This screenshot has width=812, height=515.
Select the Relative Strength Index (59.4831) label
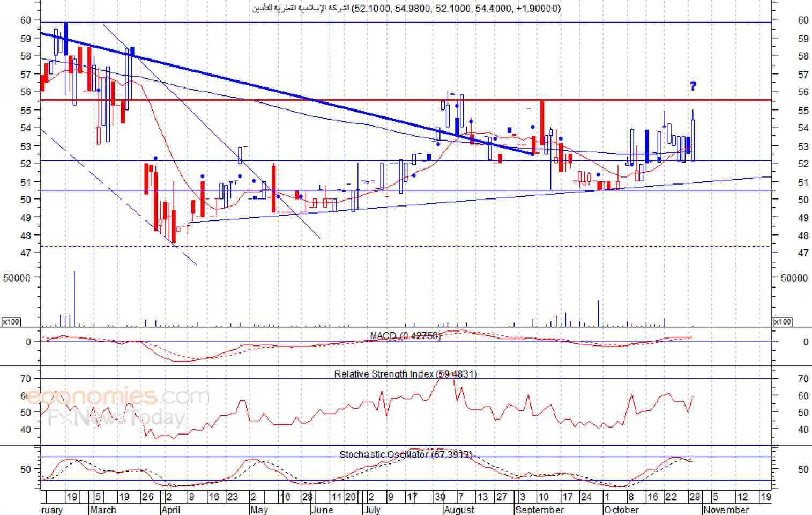pos(405,374)
